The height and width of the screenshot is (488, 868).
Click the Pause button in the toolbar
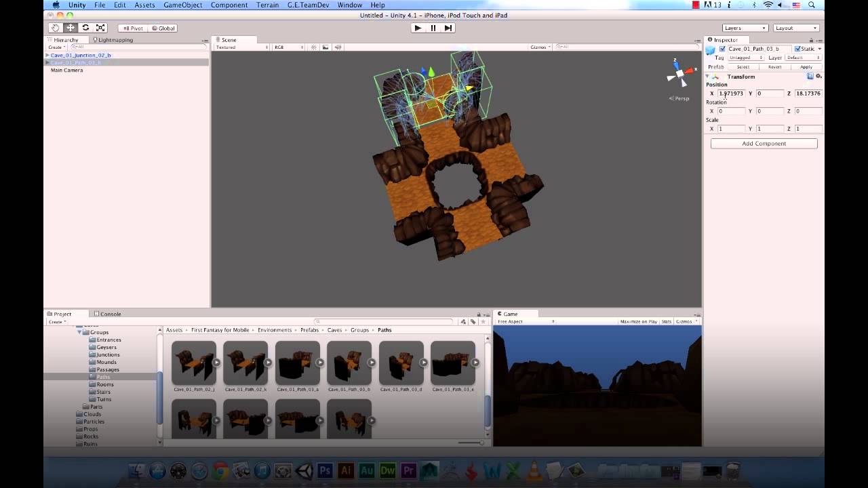point(433,28)
